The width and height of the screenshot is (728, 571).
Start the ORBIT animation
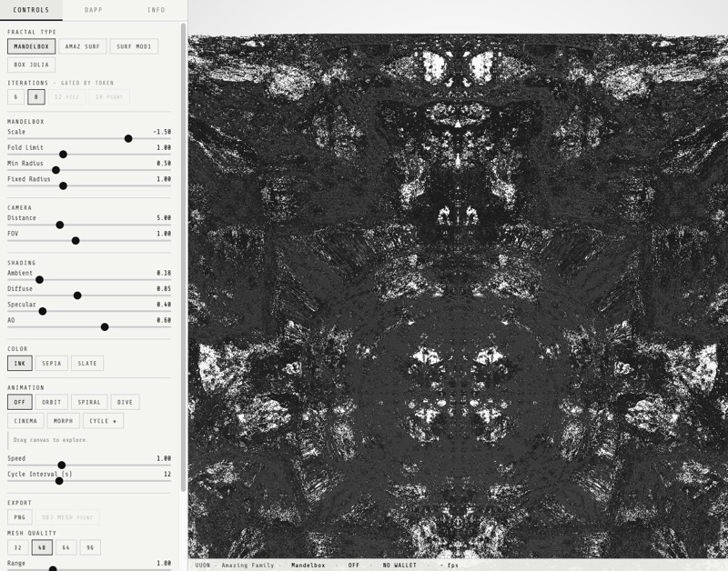[x=52, y=402]
